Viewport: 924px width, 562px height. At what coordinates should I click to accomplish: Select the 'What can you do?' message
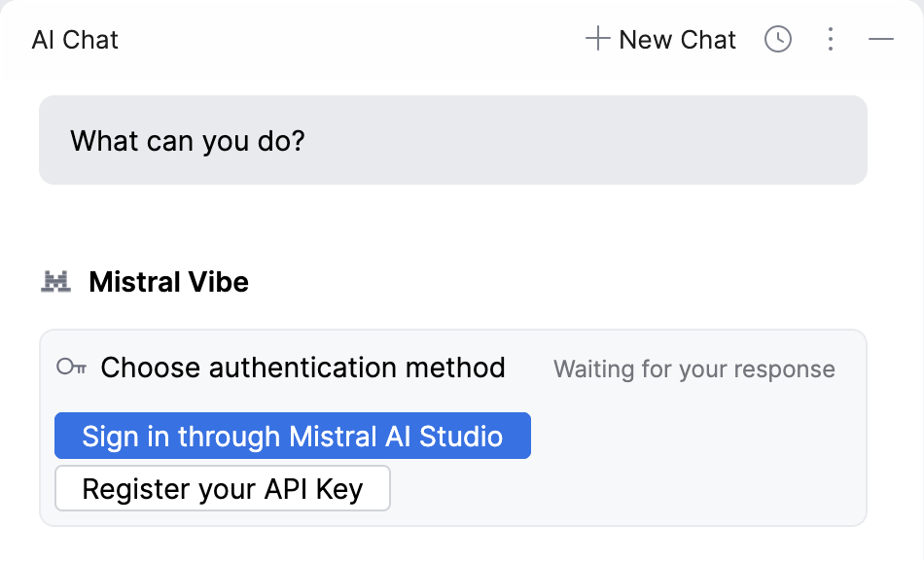click(452, 140)
